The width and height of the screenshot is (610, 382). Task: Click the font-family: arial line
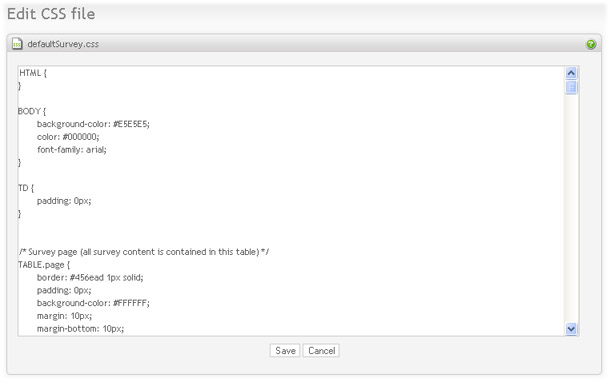[72, 150]
